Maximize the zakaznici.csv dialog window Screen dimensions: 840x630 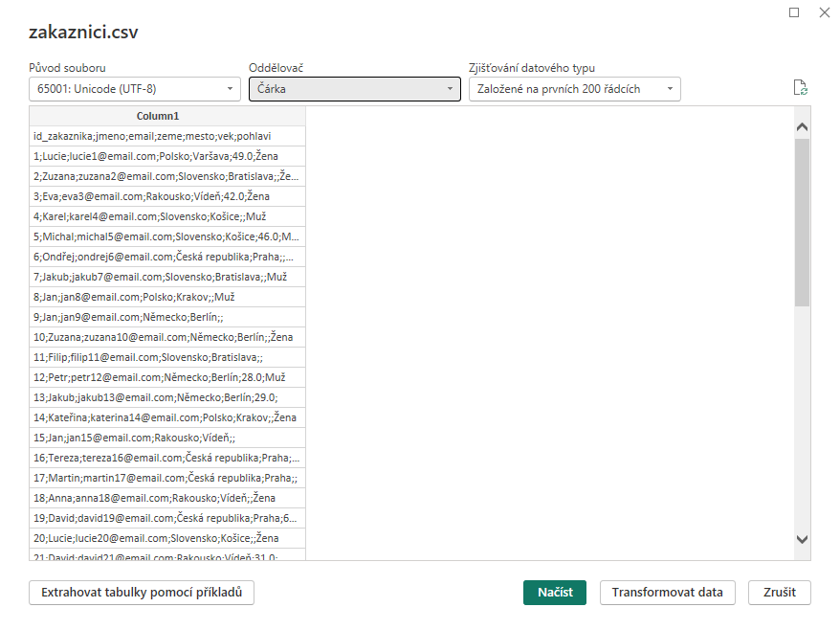pos(794,12)
